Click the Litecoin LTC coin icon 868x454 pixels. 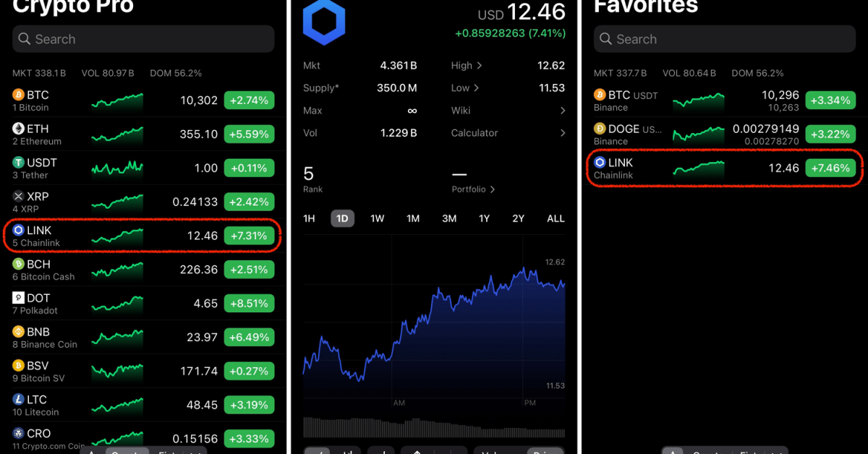19,399
